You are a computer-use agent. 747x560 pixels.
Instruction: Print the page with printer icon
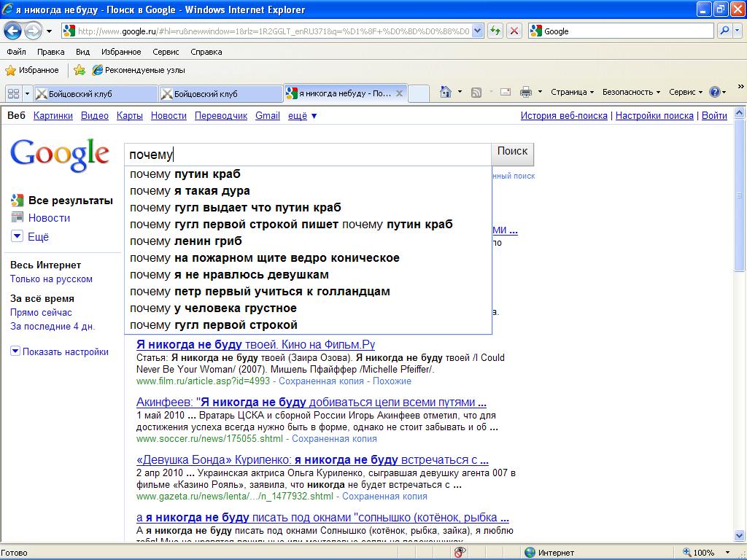point(525,93)
